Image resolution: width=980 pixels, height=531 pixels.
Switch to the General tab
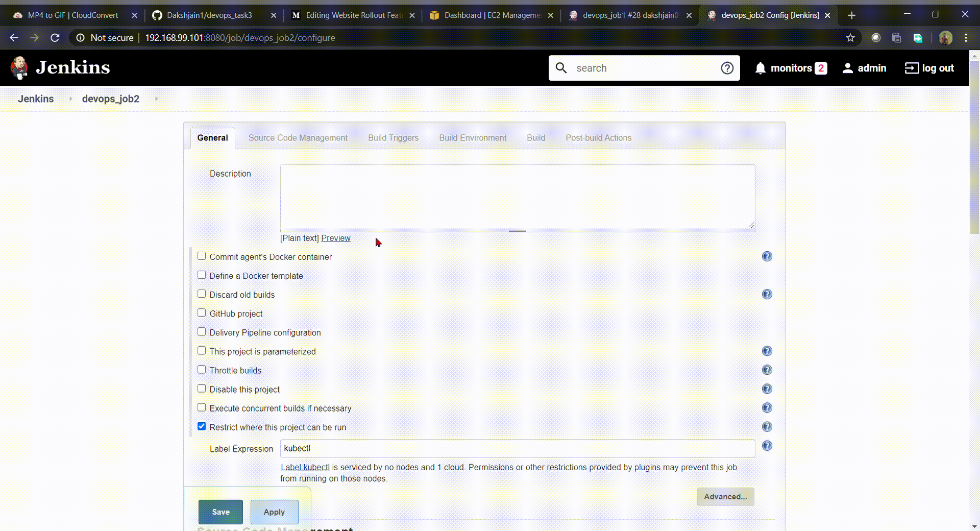pos(212,138)
